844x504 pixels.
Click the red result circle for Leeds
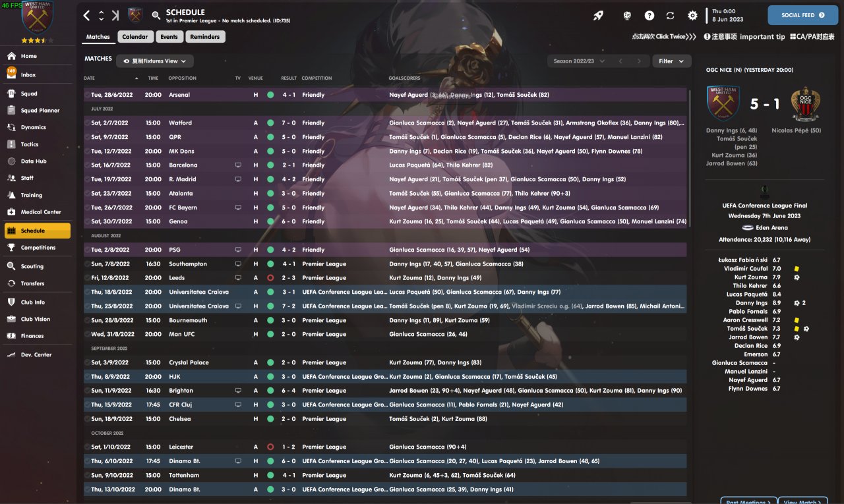click(270, 278)
